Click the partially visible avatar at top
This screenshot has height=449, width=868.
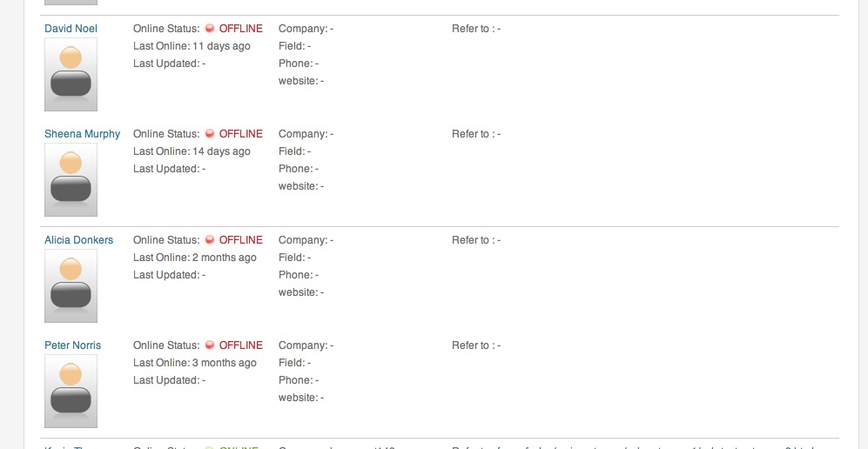71,3
